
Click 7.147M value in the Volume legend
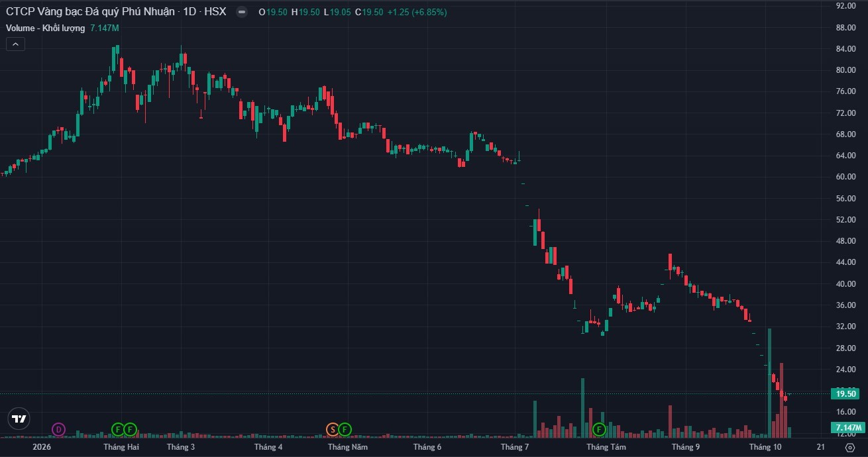[x=105, y=28]
